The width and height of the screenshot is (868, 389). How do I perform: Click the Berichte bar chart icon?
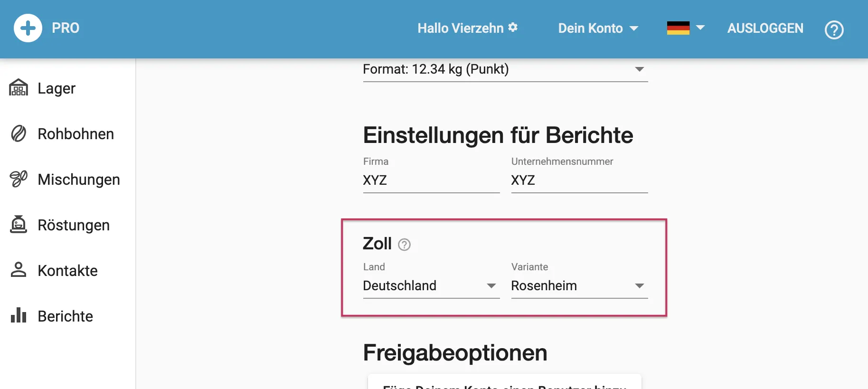tap(19, 315)
